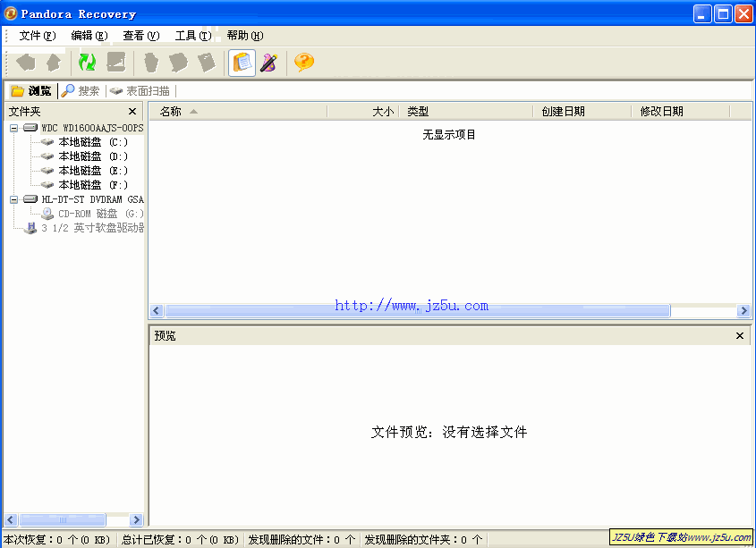This screenshot has width=756, height=548.
Task: Click the folder tree right scroll arrow
Action: click(136, 519)
